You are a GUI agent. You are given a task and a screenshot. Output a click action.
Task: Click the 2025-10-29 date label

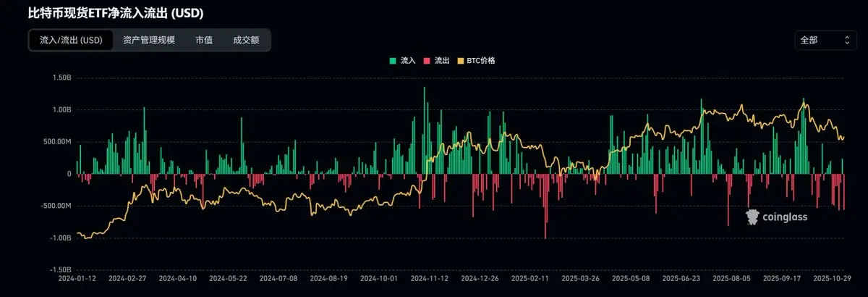(830, 277)
